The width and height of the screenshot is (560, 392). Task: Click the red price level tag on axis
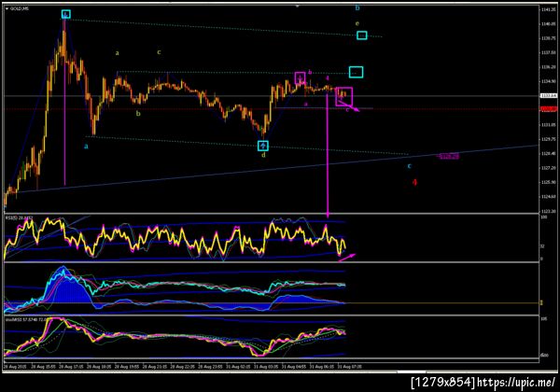[x=549, y=109]
